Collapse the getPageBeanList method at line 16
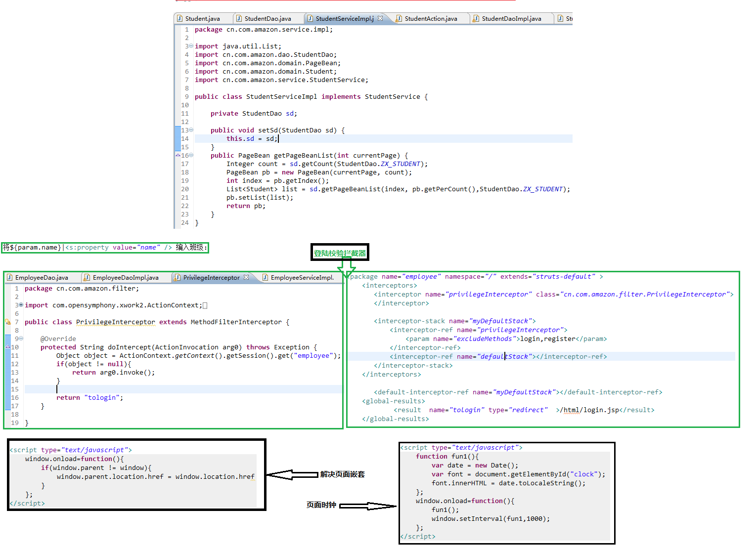 click(x=191, y=155)
